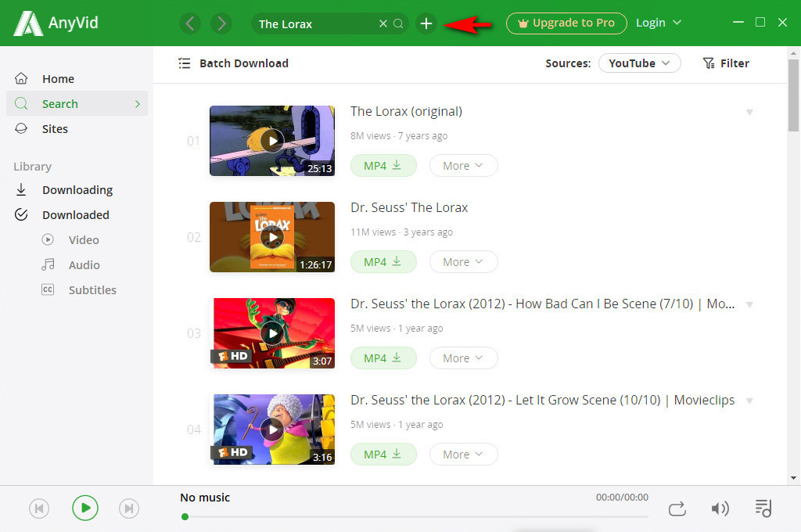The width and height of the screenshot is (801, 532).
Task: Skip to the previous track
Action: (x=39, y=509)
